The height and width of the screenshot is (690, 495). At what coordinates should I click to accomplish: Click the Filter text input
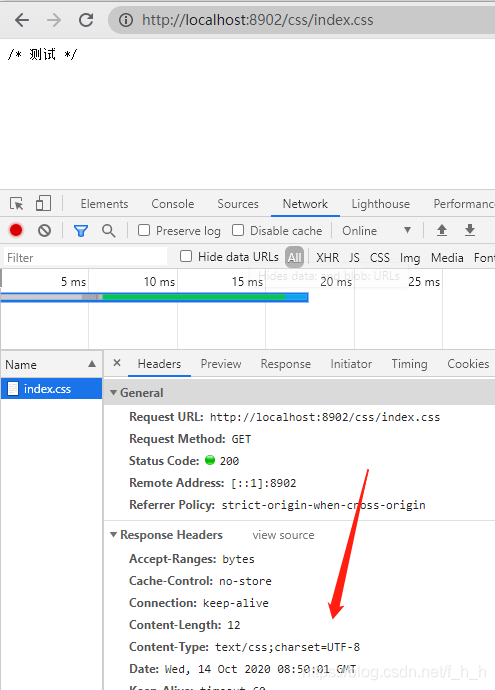(85, 257)
